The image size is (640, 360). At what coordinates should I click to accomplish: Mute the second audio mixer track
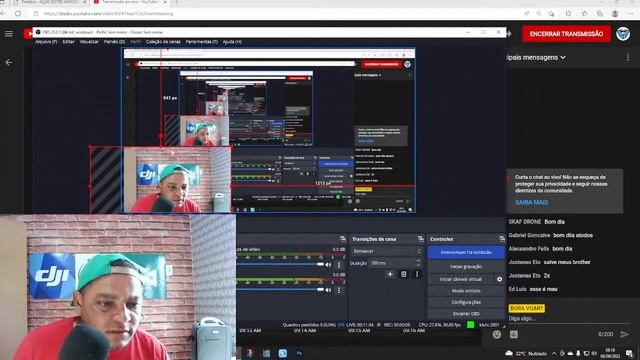pyautogui.click(x=328, y=290)
